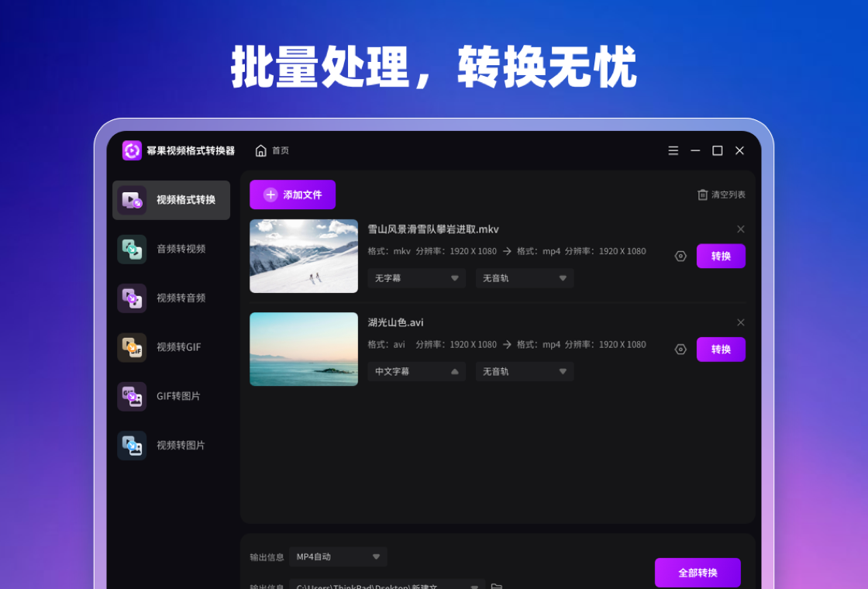Open the hamburger menu in title bar
The height and width of the screenshot is (589, 868).
673,150
